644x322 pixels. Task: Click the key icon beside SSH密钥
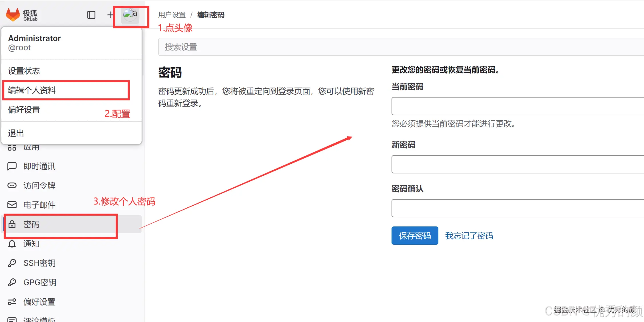pos(12,263)
